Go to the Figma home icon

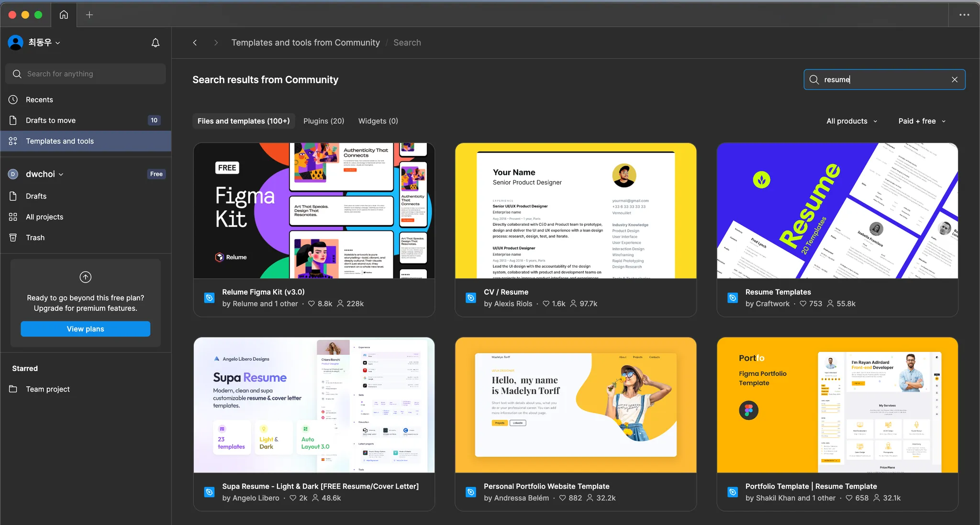(x=64, y=15)
